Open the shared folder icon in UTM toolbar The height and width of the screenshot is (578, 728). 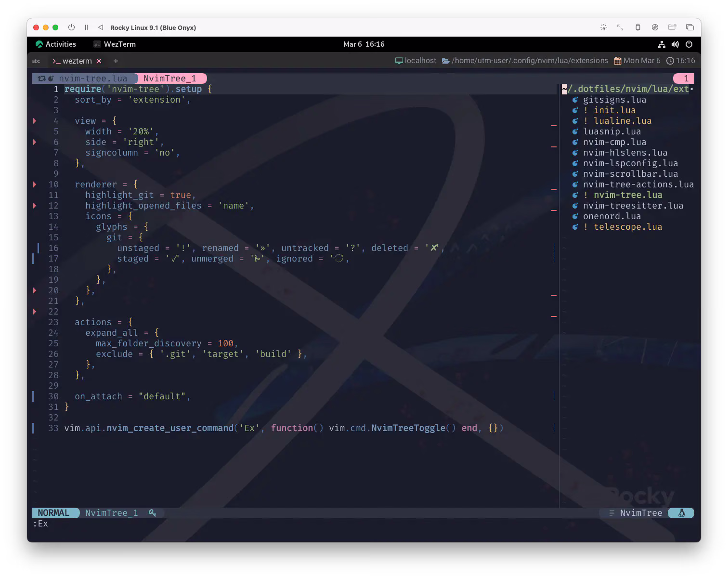point(672,27)
